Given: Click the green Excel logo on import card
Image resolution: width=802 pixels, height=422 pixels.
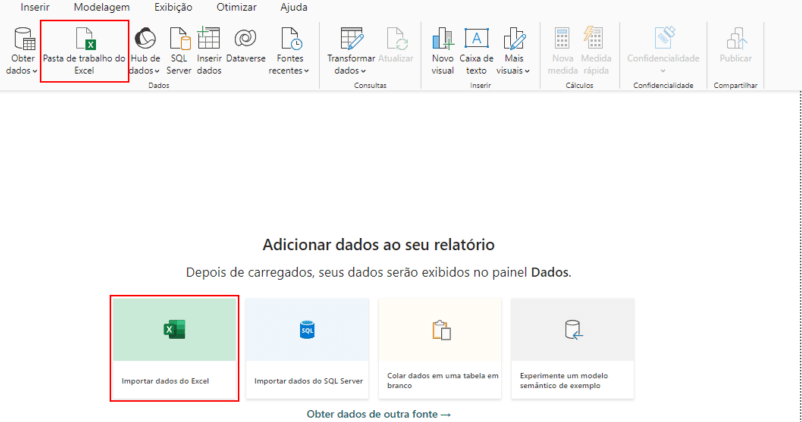Looking at the screenshot, I should pos(174,329).
